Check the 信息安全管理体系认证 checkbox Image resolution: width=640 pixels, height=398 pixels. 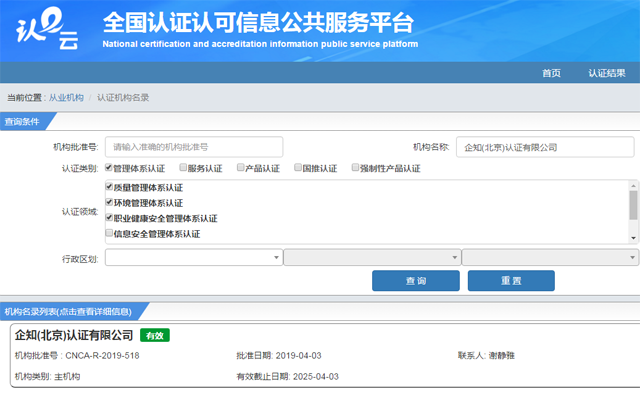[109, 233]
